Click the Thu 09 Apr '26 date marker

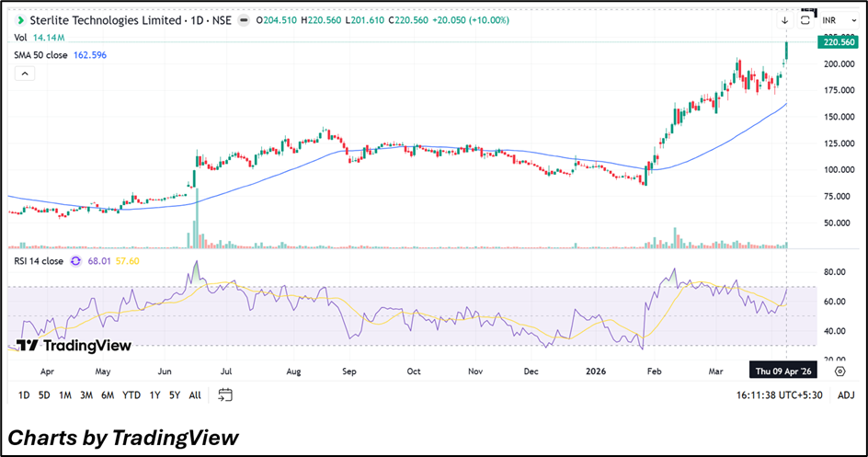pyautogui.click(x=782, y=371)
